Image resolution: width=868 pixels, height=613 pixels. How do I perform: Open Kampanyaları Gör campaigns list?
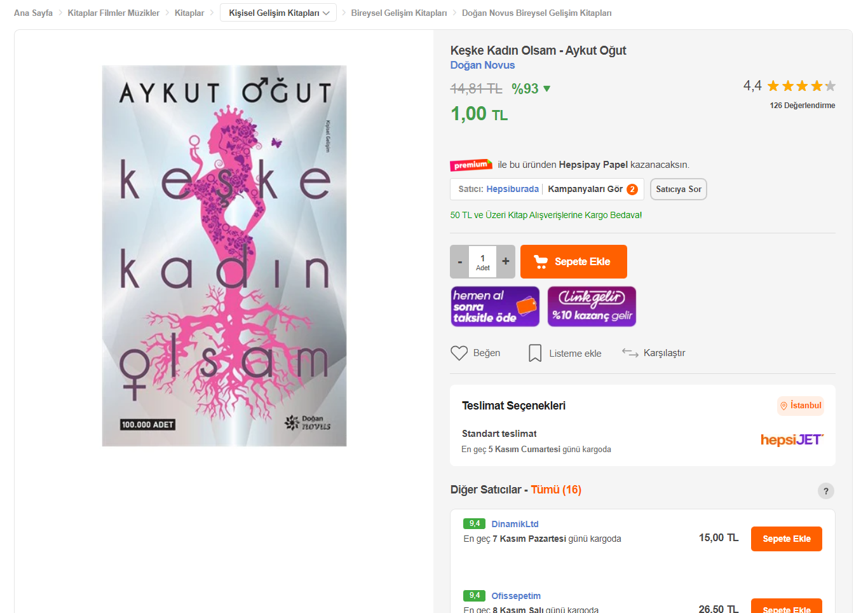point(592,189)
